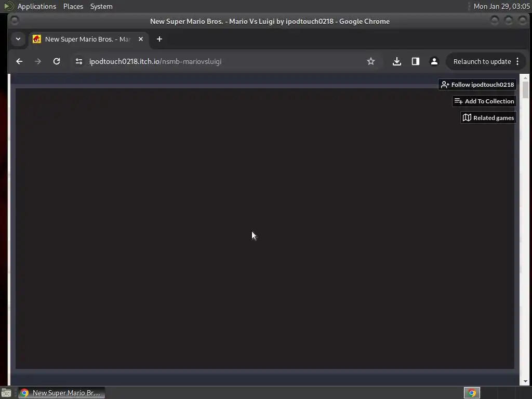The height and width of the screenshot is (399, 532).
Task: Click the show desktop icon in taskbar
Action: coord(6,393)
